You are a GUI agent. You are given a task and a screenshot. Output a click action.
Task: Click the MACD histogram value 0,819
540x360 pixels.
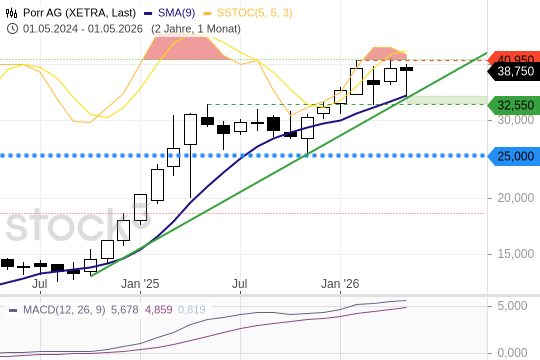(x=191, y=310)
